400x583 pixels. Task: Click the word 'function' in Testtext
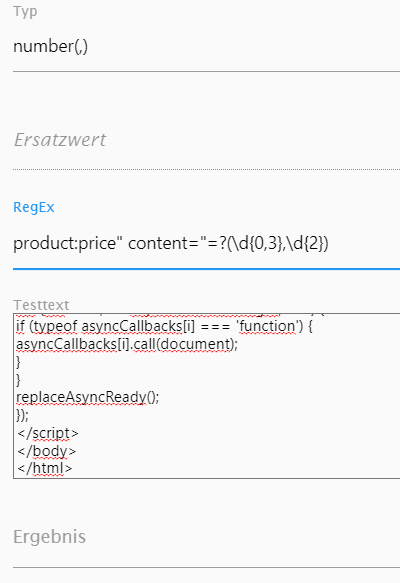[267, 326]
